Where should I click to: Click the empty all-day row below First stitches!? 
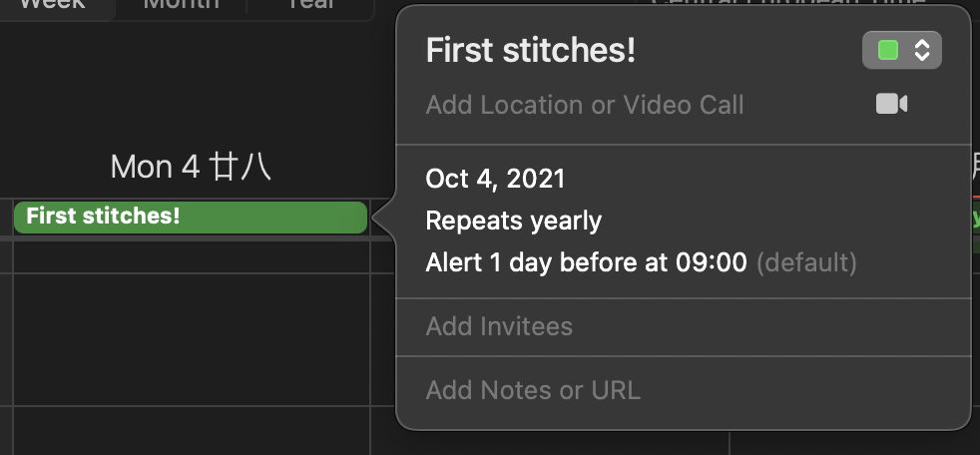pos(191,256)
